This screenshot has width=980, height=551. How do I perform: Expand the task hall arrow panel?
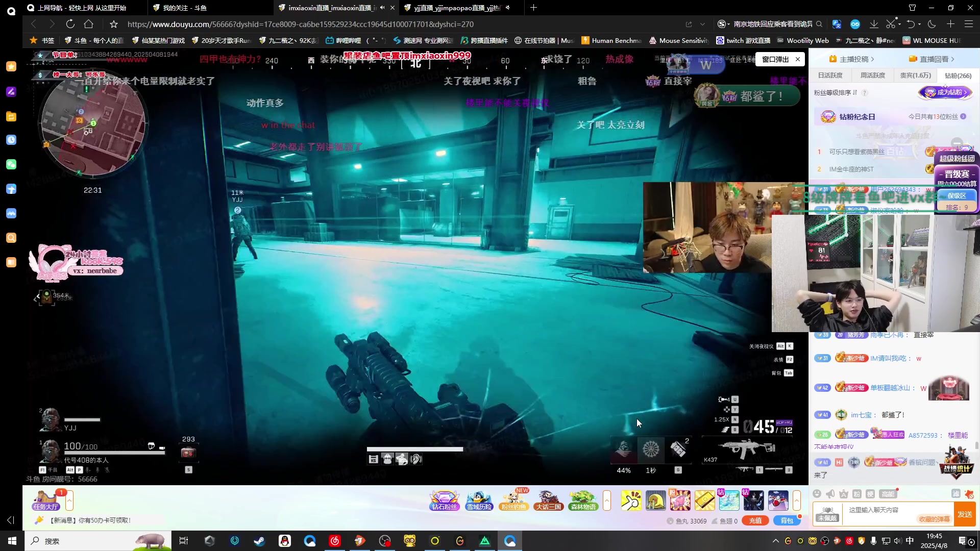[69, 500]
